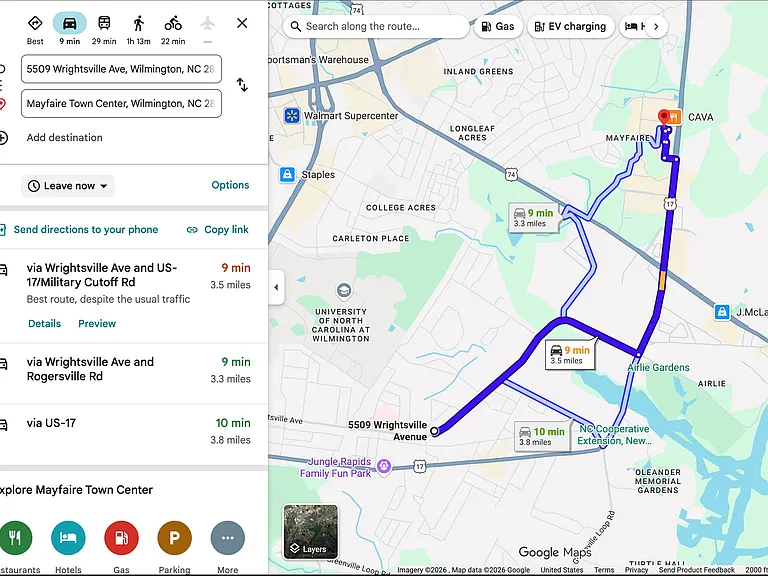Open Send Product Feedback link
This screenshot has width=768, height=576.
coord(696,570)
